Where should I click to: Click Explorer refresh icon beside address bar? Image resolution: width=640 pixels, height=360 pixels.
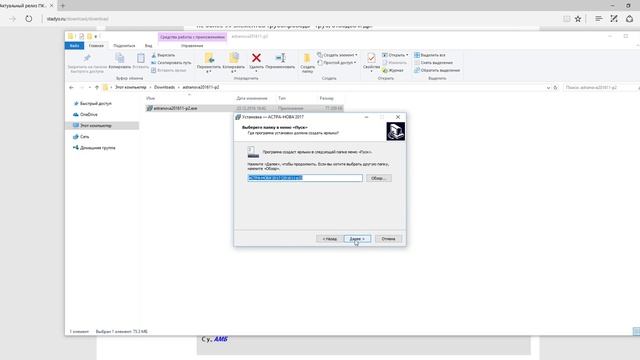coord(555,88)
